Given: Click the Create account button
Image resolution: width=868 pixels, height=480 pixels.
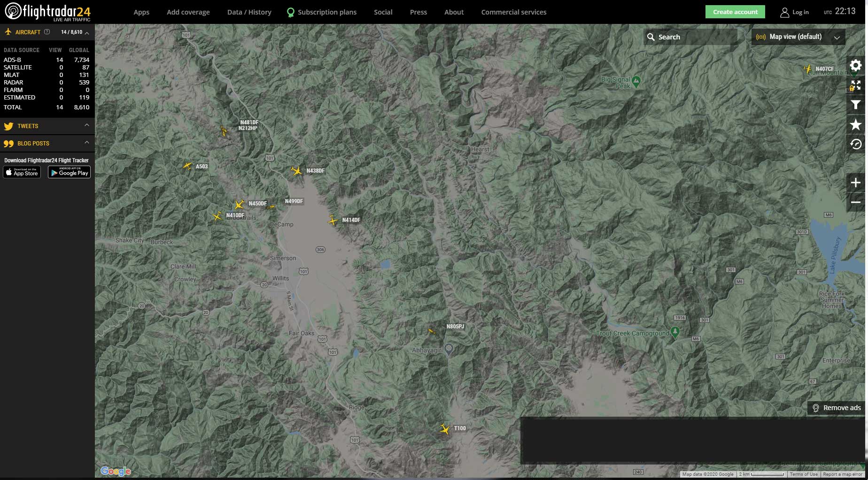Looking at the screenshot, I should pos(735,12).
